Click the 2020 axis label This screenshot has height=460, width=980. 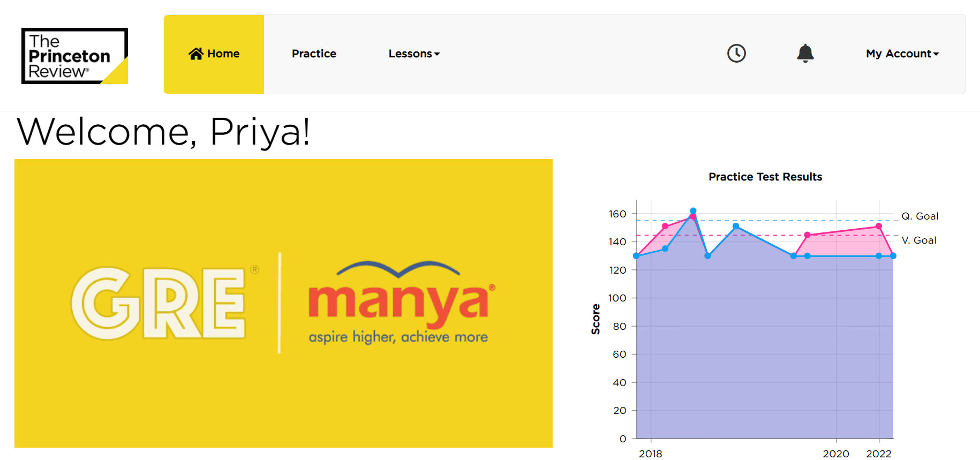[x=836, y=454]
